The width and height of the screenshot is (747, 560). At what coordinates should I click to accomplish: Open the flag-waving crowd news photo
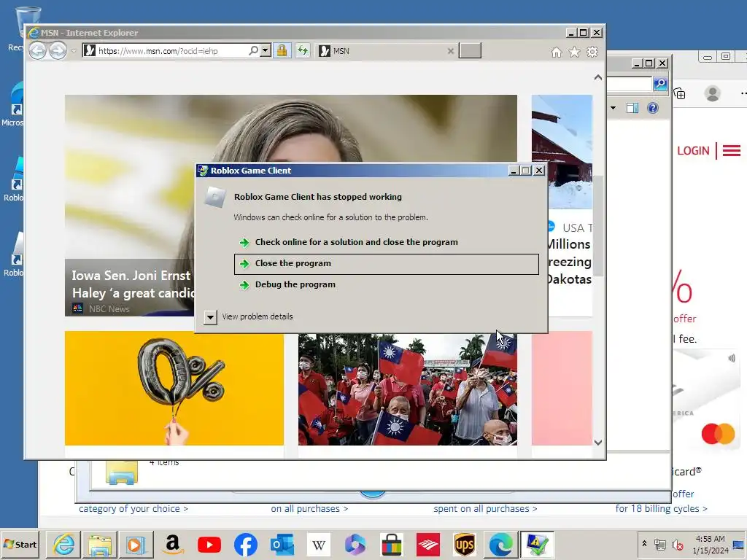(x=408, y=389)
